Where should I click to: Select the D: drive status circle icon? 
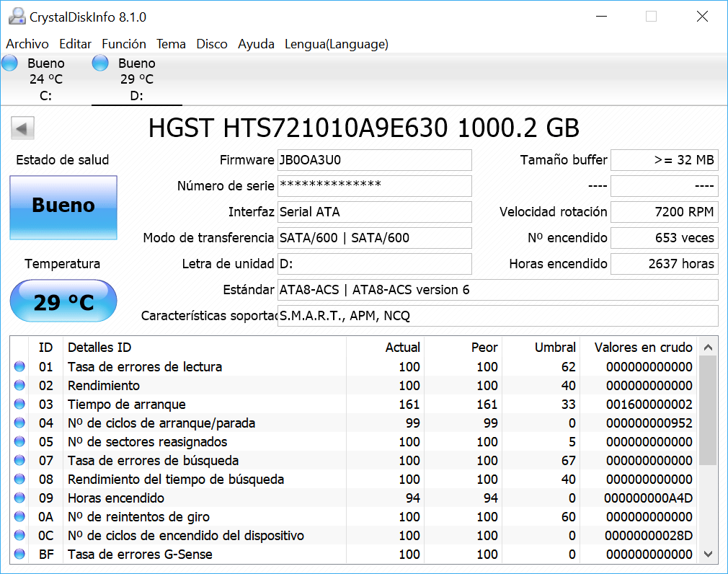(100, 63)
